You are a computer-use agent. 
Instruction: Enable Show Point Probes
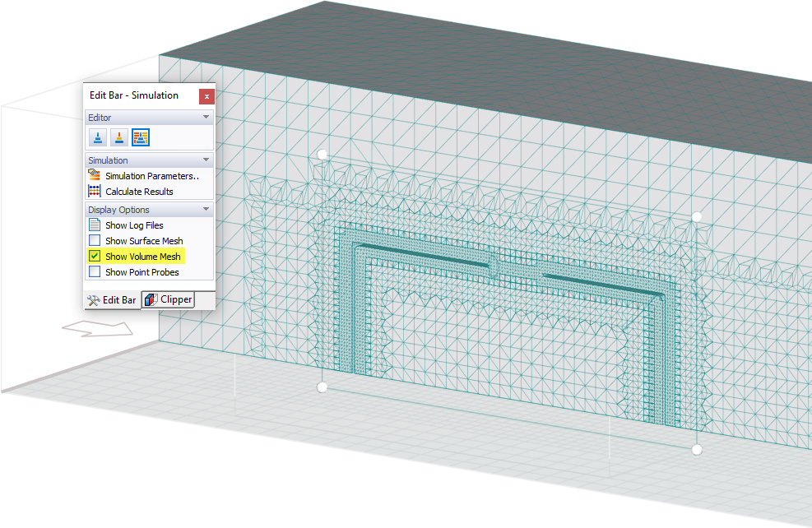point(94,271)
